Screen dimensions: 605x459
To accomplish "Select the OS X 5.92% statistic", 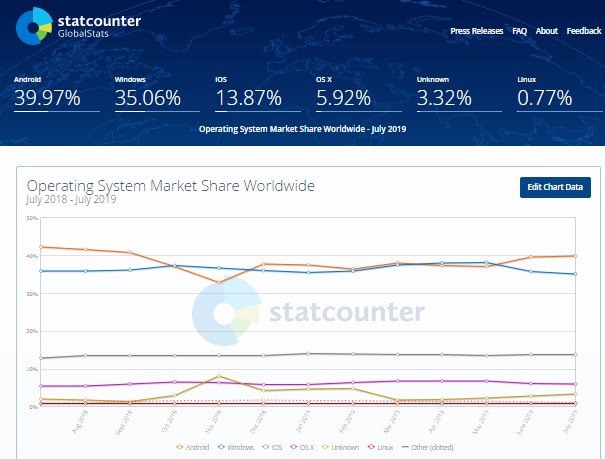I will click(358, 94).
